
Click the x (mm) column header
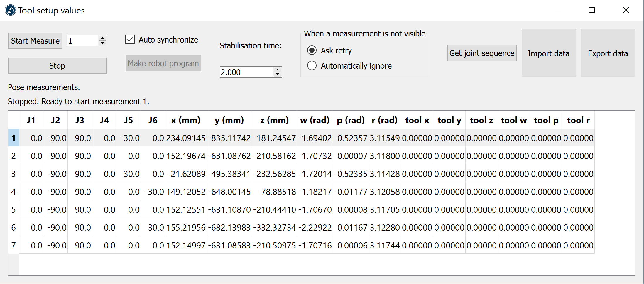186,120
